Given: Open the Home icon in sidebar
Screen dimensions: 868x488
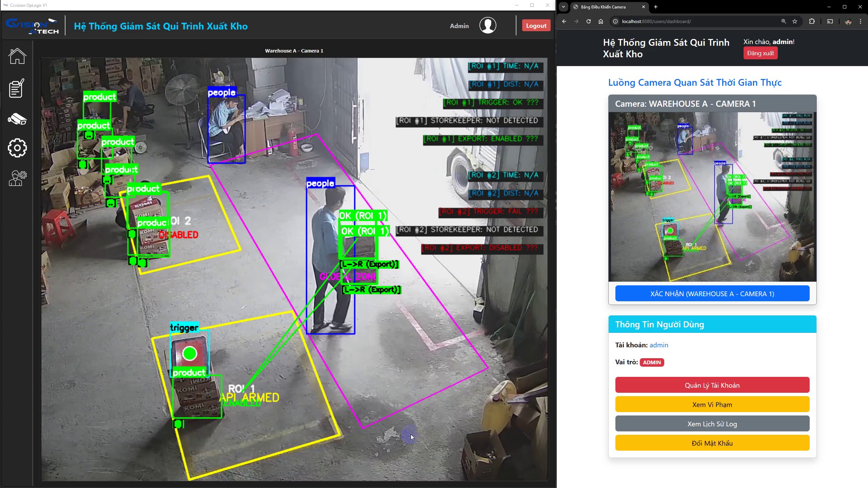Looking at the screenshot, I should tap(17, 56).
